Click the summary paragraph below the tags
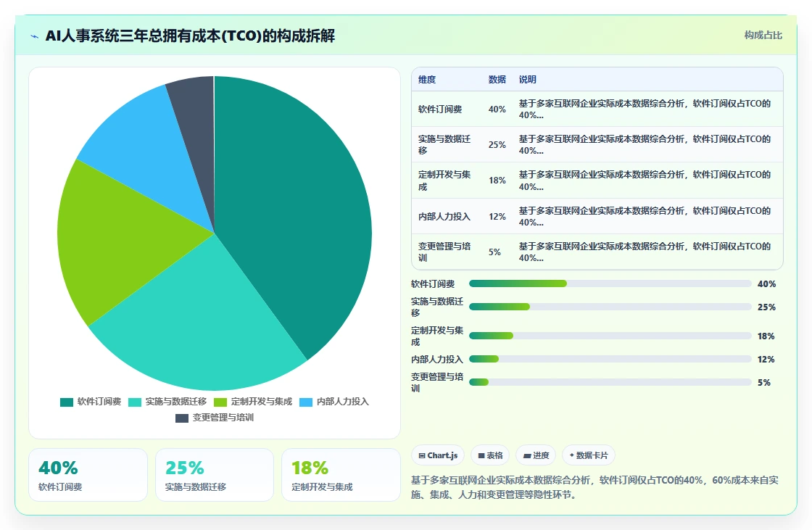The image size is (812, 530). click(594, 487)
